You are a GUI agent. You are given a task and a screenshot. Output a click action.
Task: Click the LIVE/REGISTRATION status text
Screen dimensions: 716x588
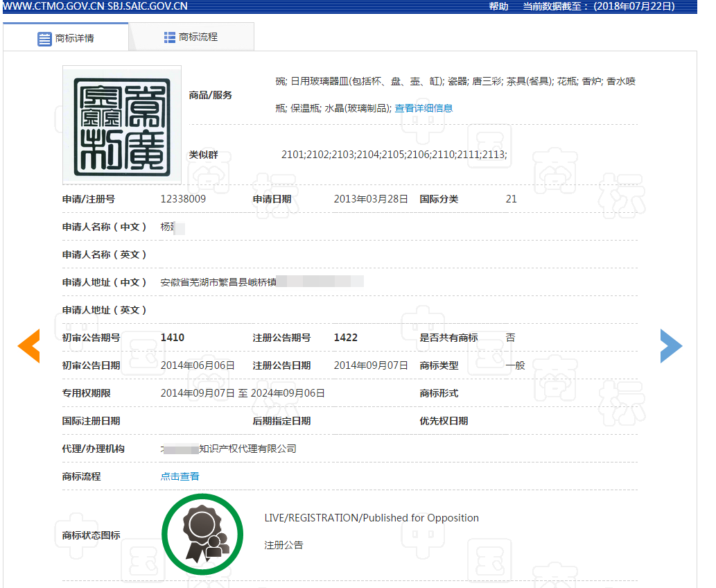371,517
